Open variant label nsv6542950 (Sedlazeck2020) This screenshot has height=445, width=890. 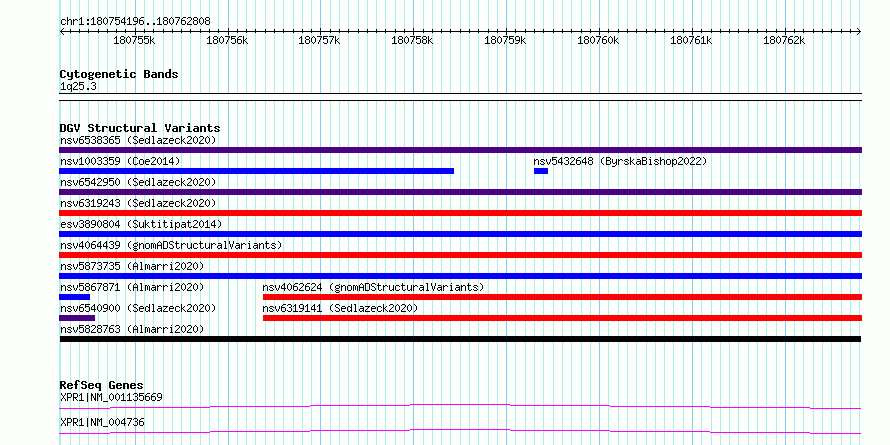(x=138, y=182)
